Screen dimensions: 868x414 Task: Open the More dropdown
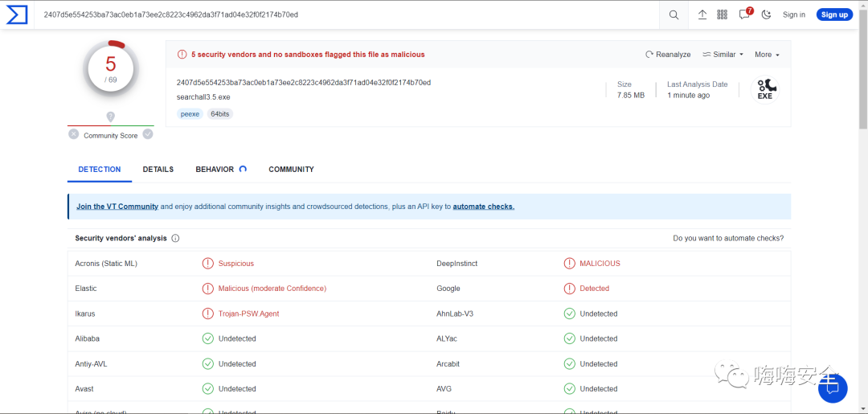[x=768, y=54]
